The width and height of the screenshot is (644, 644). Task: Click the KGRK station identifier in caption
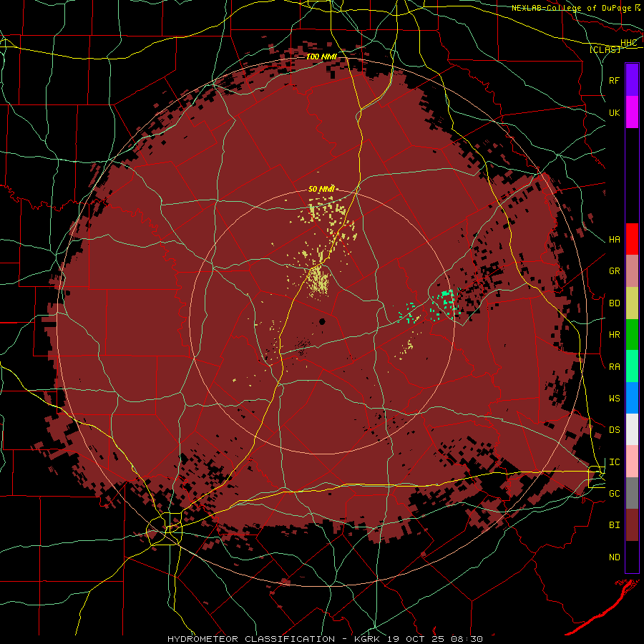pos(367,639)
